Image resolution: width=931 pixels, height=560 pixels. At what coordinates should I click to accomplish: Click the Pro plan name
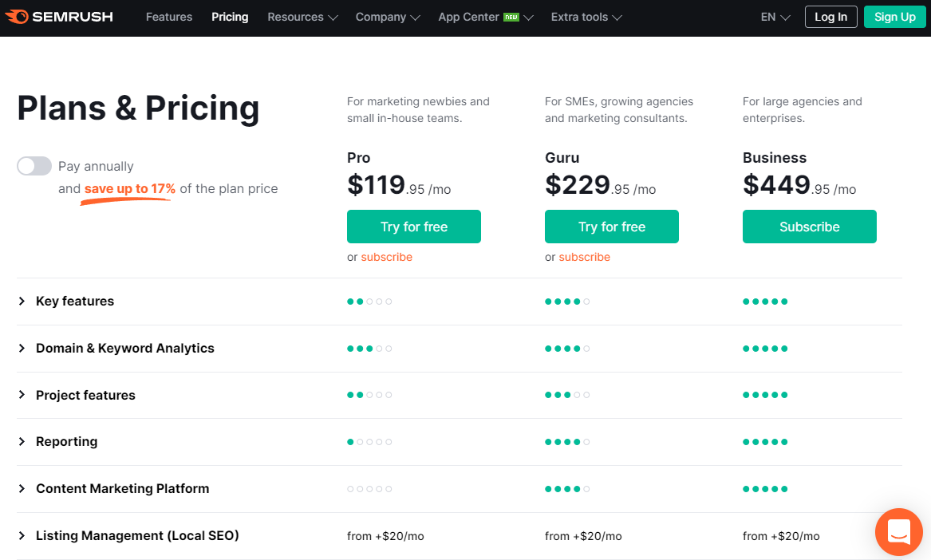coord(359,158)
